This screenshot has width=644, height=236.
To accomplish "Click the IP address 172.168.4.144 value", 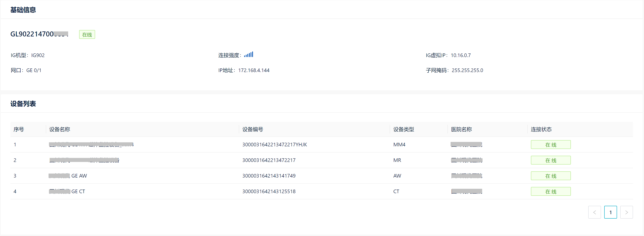I will [x=254, y=70].
